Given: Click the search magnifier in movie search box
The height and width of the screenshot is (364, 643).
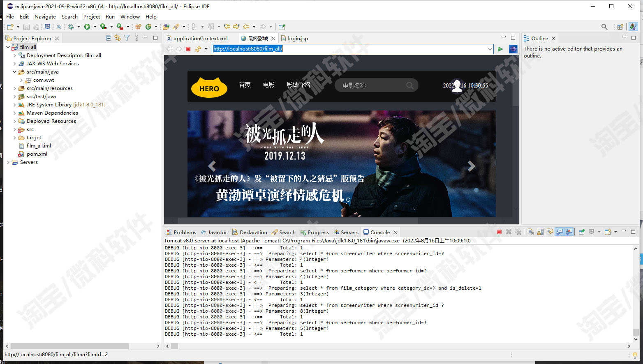Looking at the screenshot, I should (x=409, y=85).
